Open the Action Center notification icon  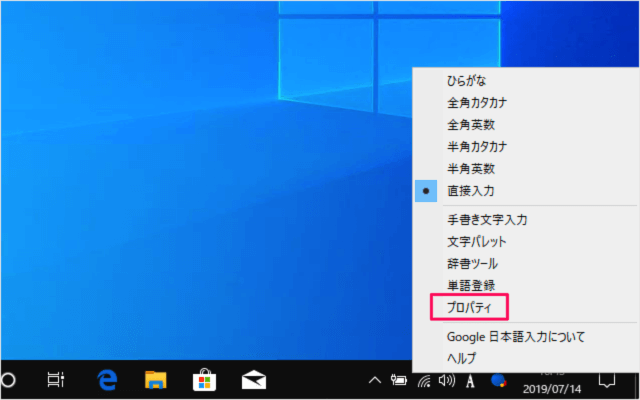[605, 380]
